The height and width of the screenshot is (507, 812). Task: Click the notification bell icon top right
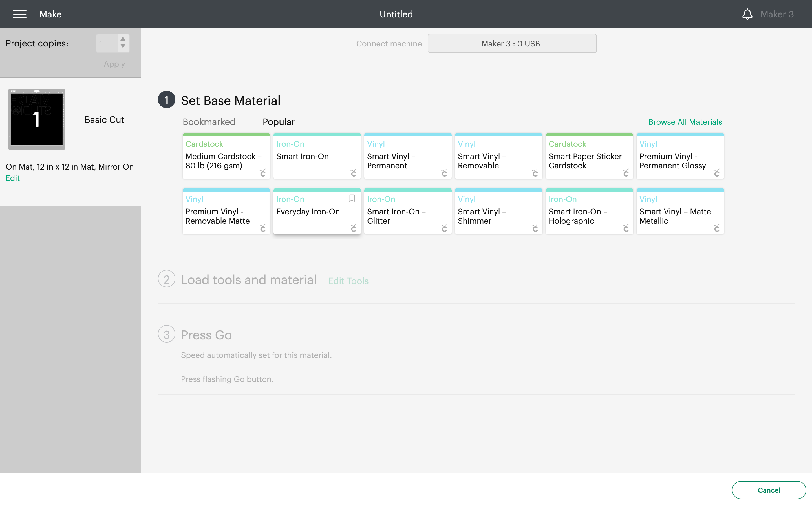point(747,14)
